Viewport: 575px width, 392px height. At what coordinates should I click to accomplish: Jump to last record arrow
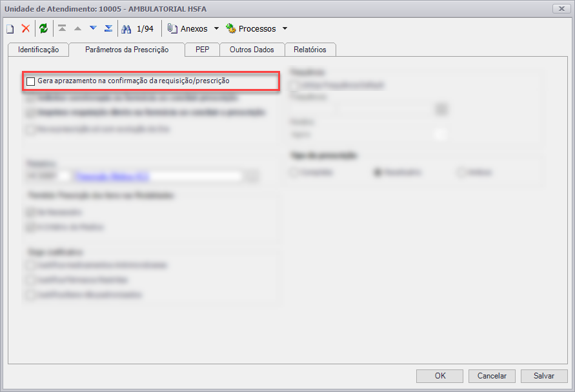coord(108,28)
